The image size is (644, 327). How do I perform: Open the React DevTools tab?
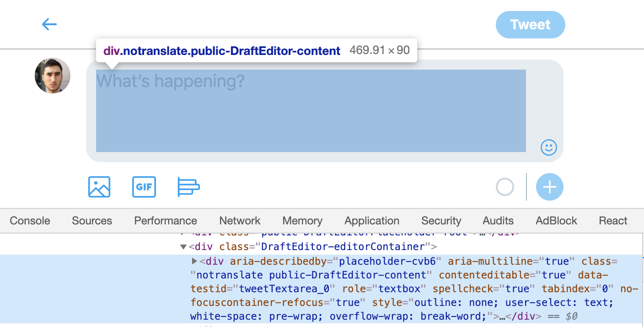click(613, 221)
